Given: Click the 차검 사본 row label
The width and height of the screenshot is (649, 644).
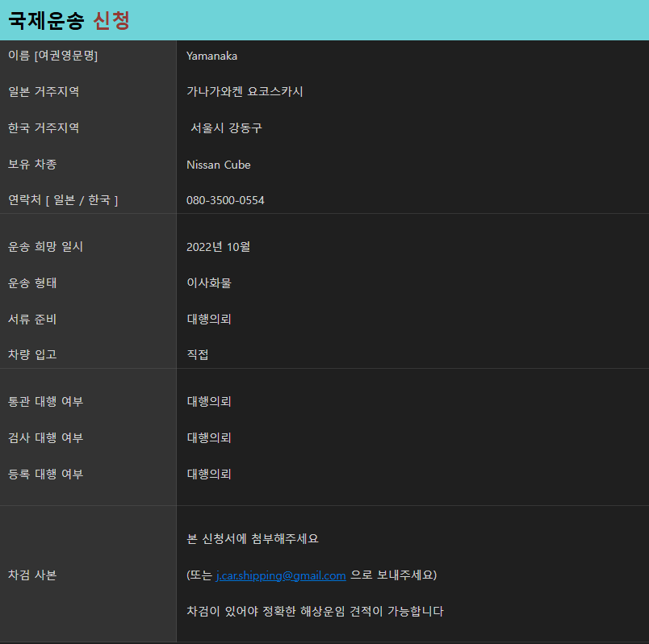Looking at the screenshot, I should [x=32, y=575].
